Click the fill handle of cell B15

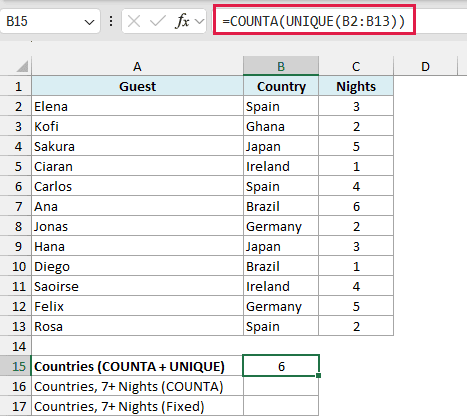coord(319,376)
